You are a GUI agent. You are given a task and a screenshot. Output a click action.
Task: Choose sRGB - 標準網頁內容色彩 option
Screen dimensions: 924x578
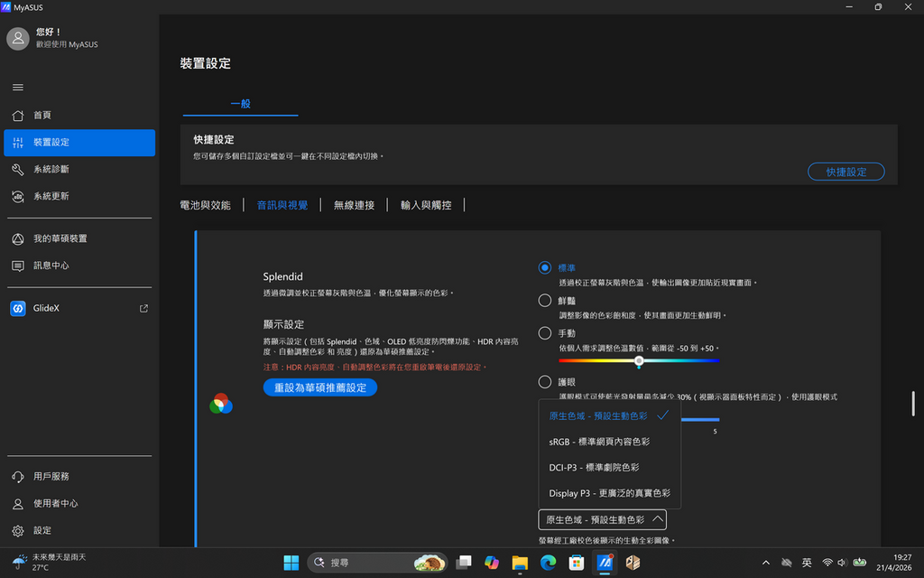(x=609, y=442)
